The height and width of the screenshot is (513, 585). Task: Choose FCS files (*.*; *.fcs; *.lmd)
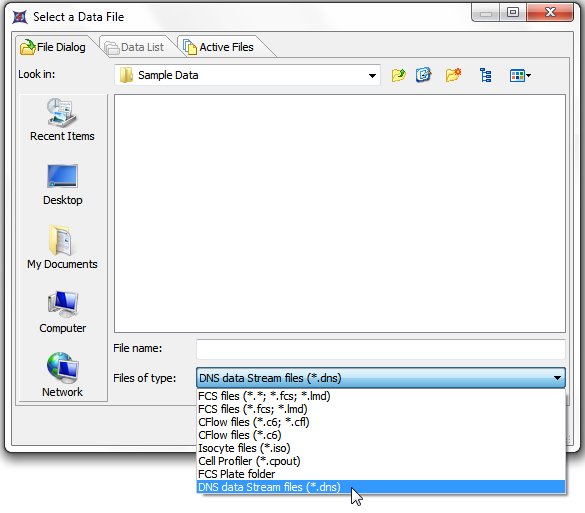pos(381,396)
